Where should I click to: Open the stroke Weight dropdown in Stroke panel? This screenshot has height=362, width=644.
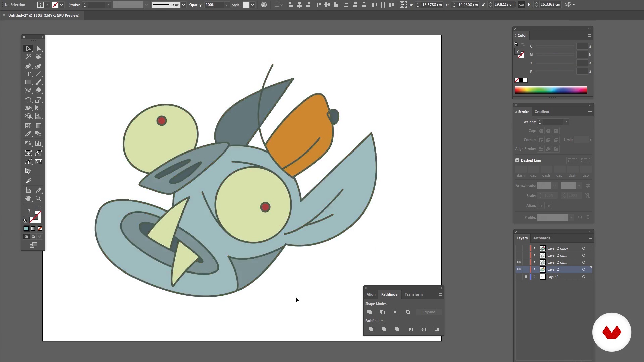coord(566,122)
